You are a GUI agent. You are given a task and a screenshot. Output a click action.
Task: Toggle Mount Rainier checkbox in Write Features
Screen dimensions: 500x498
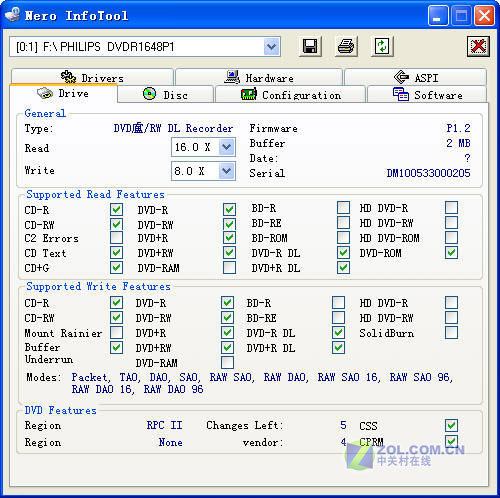click(116, 332)
